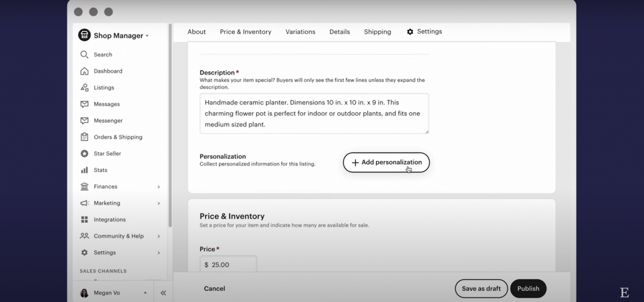This screenshot has height=302, width=644.
Task: Publish the listing
Action: click(x=528, y=289)
